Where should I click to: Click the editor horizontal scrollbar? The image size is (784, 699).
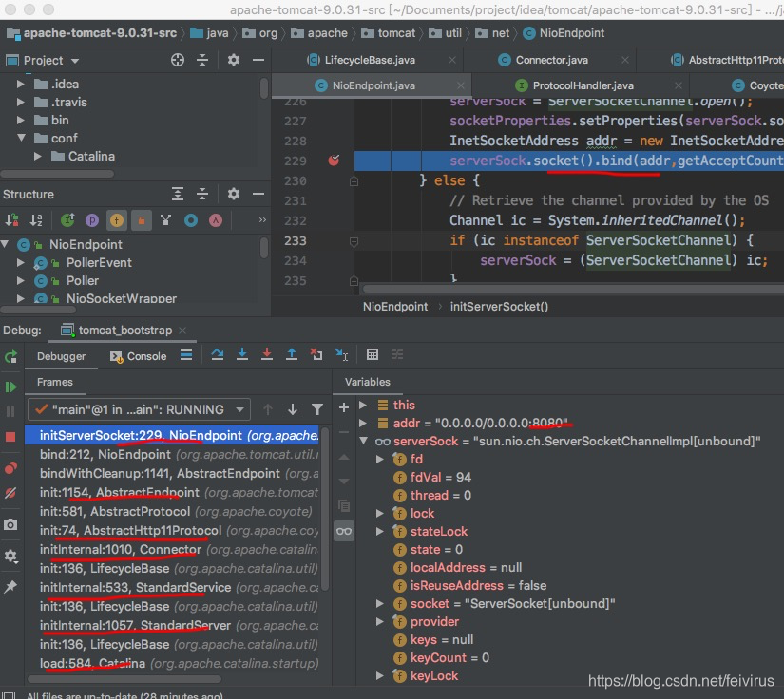click(x=573, y=289)
